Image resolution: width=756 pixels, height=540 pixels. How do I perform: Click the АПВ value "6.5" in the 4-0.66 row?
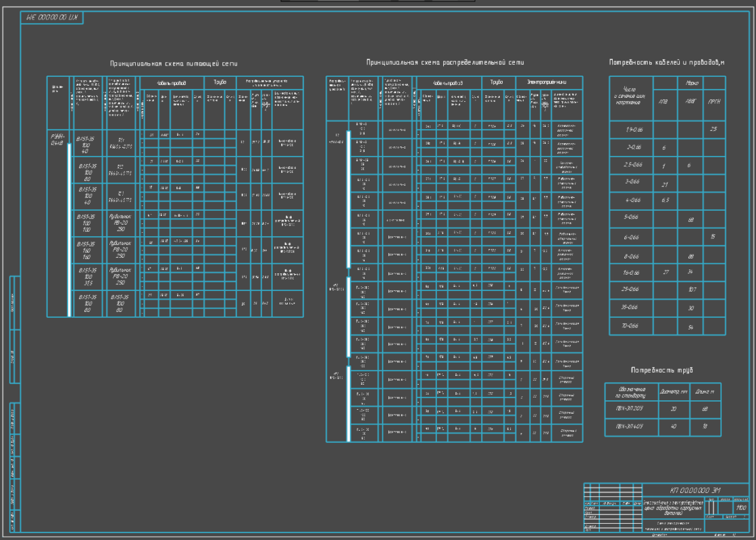[665, 200]
